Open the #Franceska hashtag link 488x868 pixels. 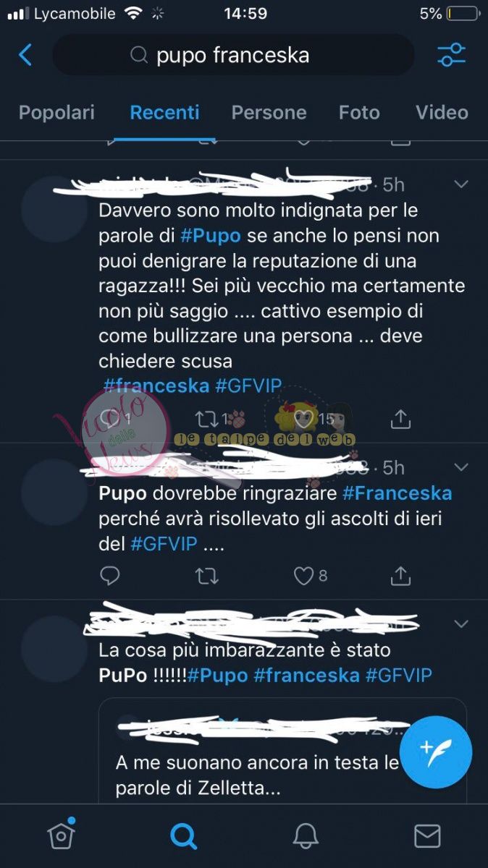(397, 493)
